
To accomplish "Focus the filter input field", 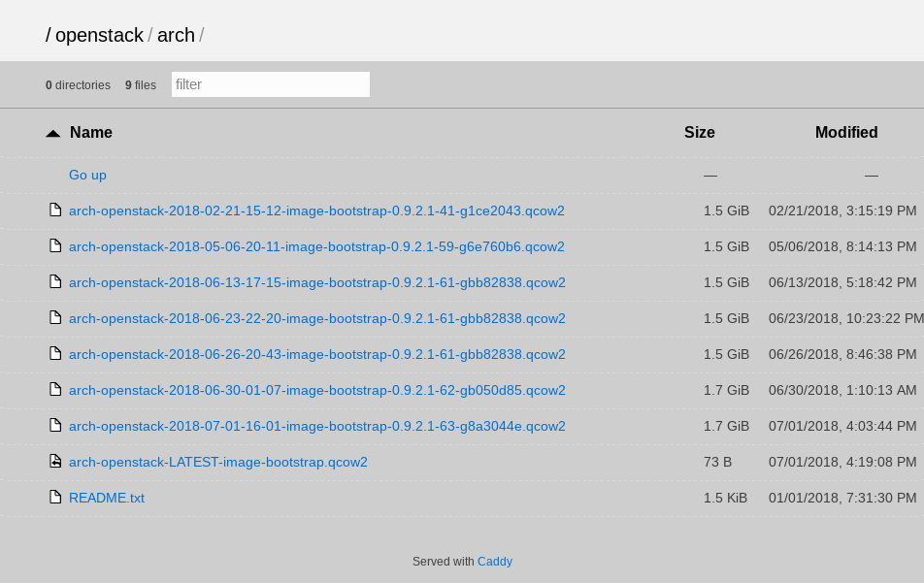I will point(271,84).
